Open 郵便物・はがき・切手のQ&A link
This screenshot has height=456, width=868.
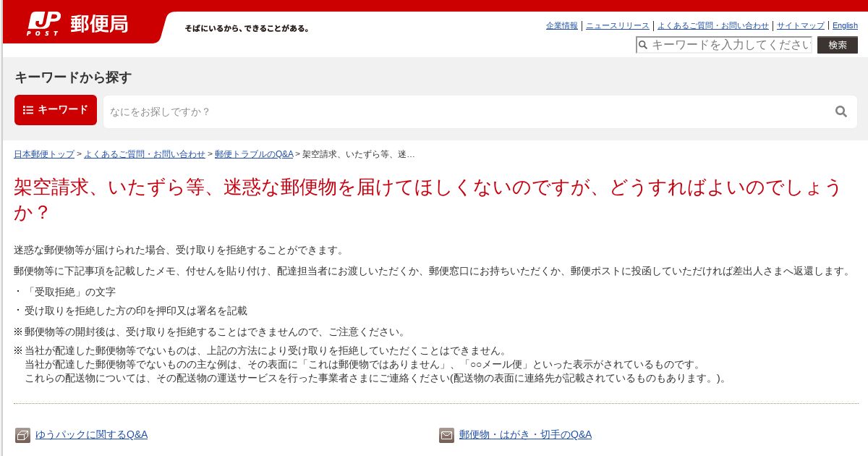coord(525,434)
